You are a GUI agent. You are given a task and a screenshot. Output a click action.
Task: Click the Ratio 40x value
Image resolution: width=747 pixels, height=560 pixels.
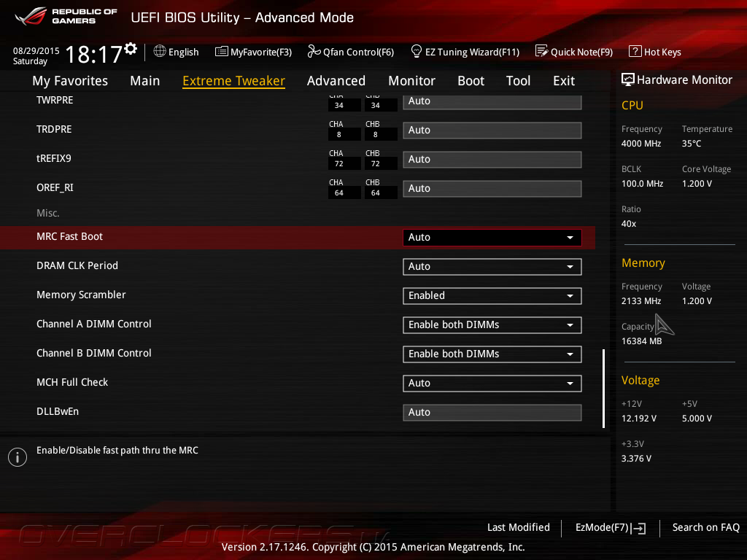(629, 224)
